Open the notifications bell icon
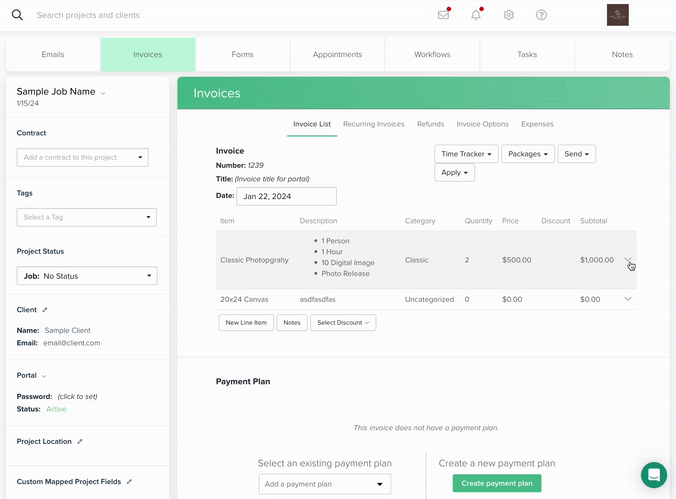676x499 pixels. (x=476, y=15)
